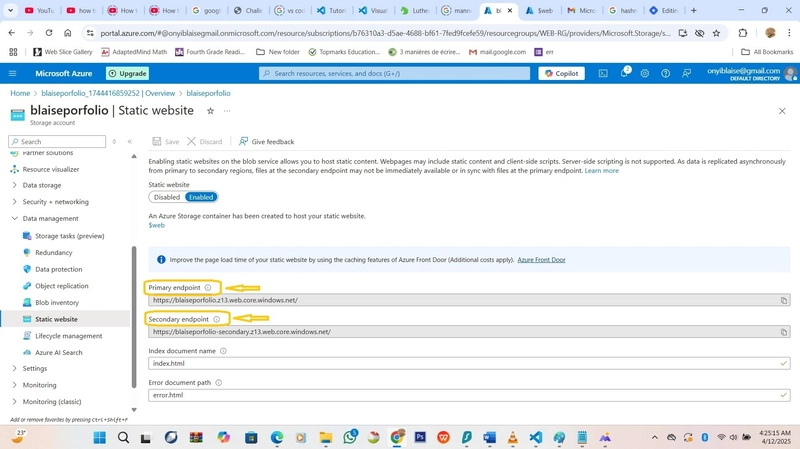Collapse the resource menu with the double chevron

[130, 142]
